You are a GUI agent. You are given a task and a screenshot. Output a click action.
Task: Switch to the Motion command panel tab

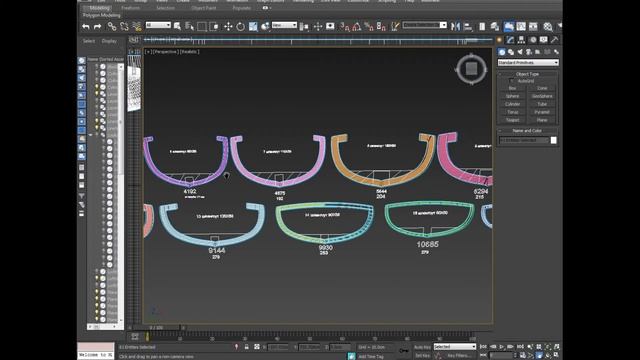pos(533,40)
